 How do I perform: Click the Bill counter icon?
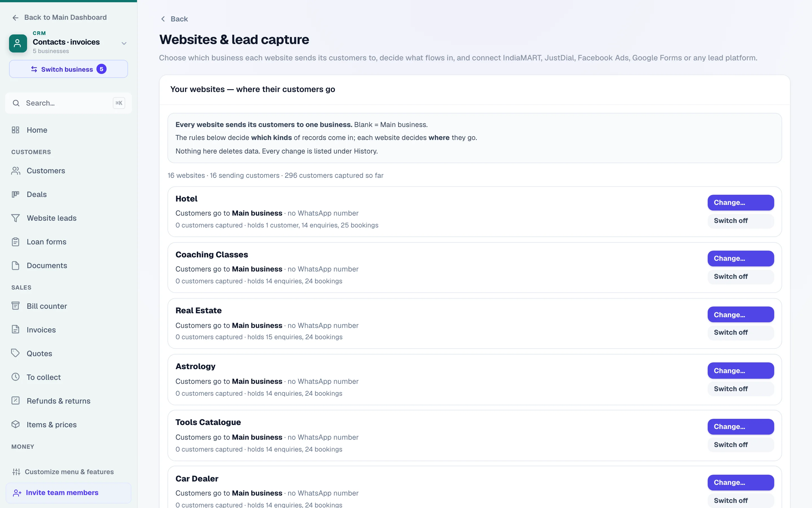coord(16,306)
